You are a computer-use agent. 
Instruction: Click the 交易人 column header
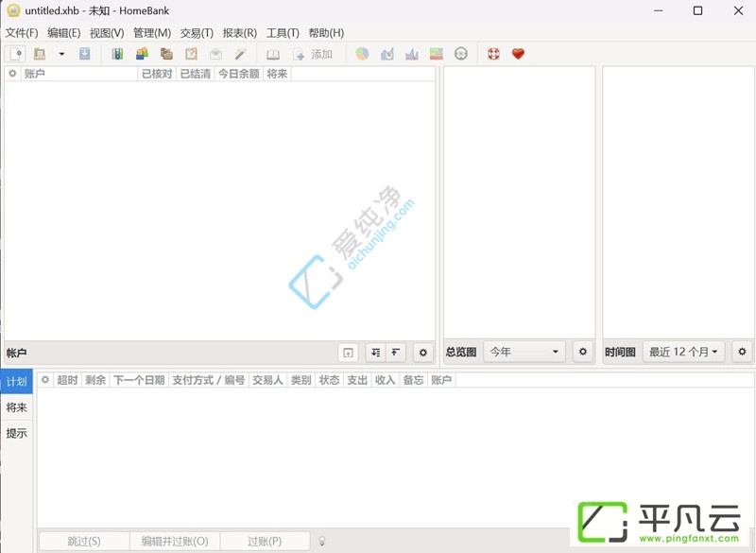[268, 380]
